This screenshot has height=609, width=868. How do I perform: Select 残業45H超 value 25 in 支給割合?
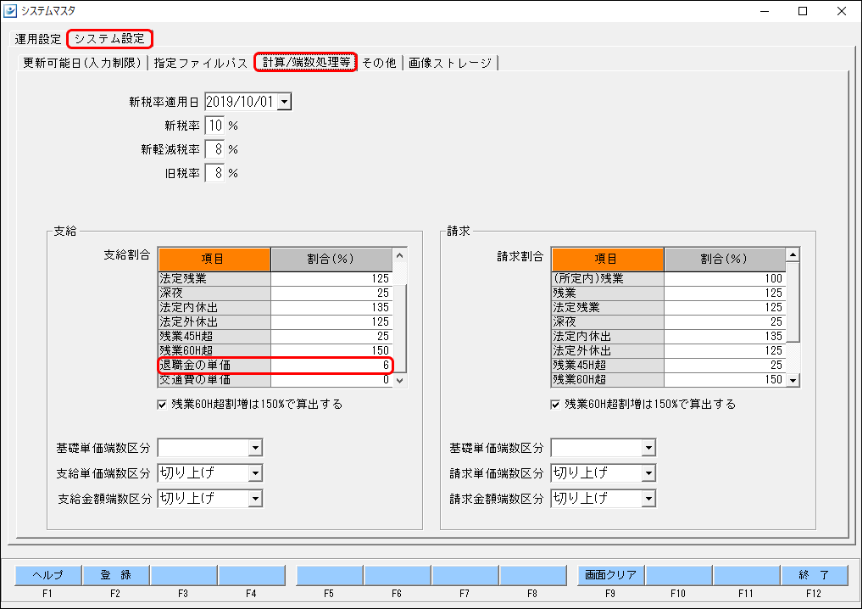[x=331, y=337]
